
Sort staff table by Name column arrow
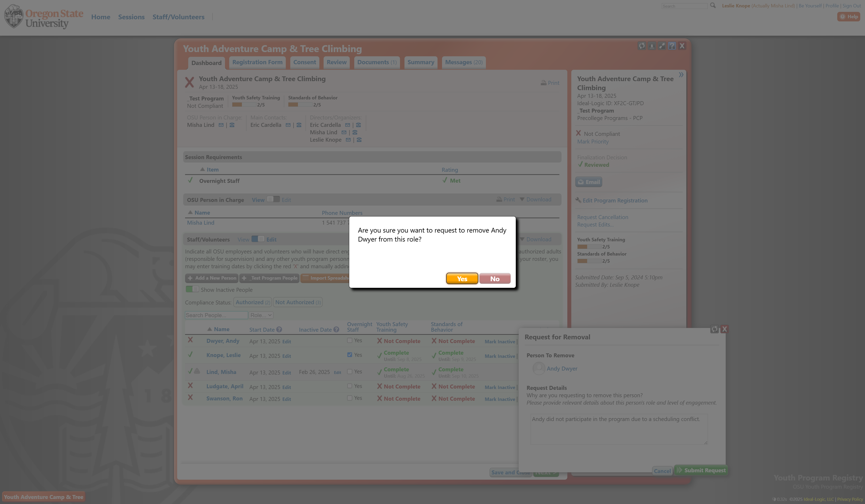point(209,329)
